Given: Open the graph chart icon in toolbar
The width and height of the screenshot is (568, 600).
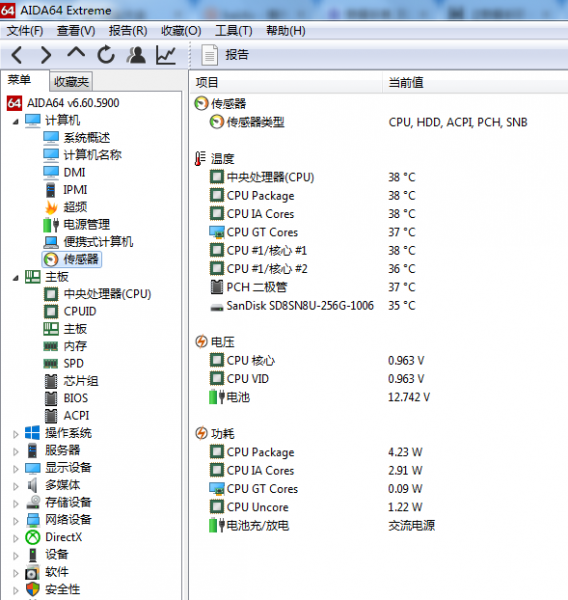Looking at the screenshot, I should coord(166,55).
